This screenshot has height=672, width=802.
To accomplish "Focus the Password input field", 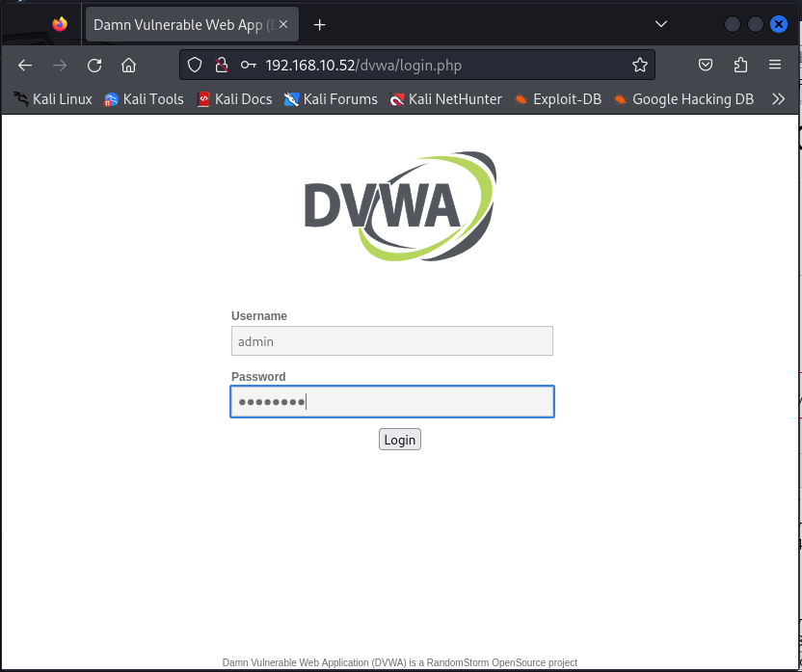I will pyautogui.click(x=391, y=401).
